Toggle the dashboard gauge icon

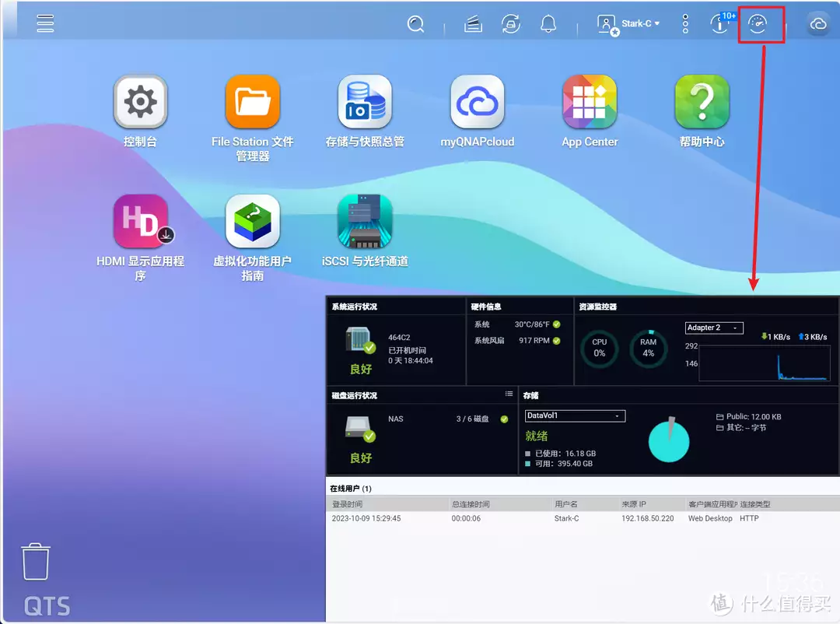pyautogui.click(x=758, y=24)
